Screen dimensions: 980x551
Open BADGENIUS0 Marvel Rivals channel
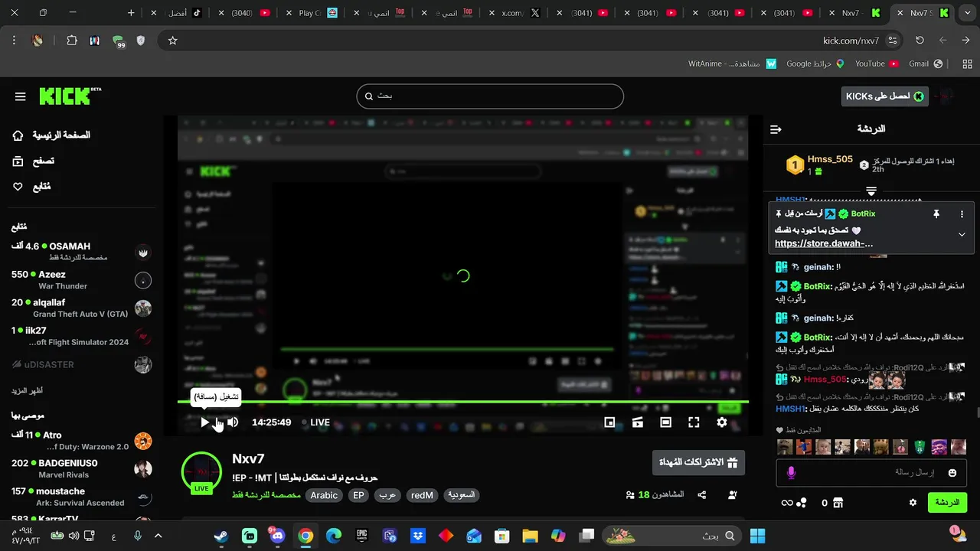click(81, 468)
